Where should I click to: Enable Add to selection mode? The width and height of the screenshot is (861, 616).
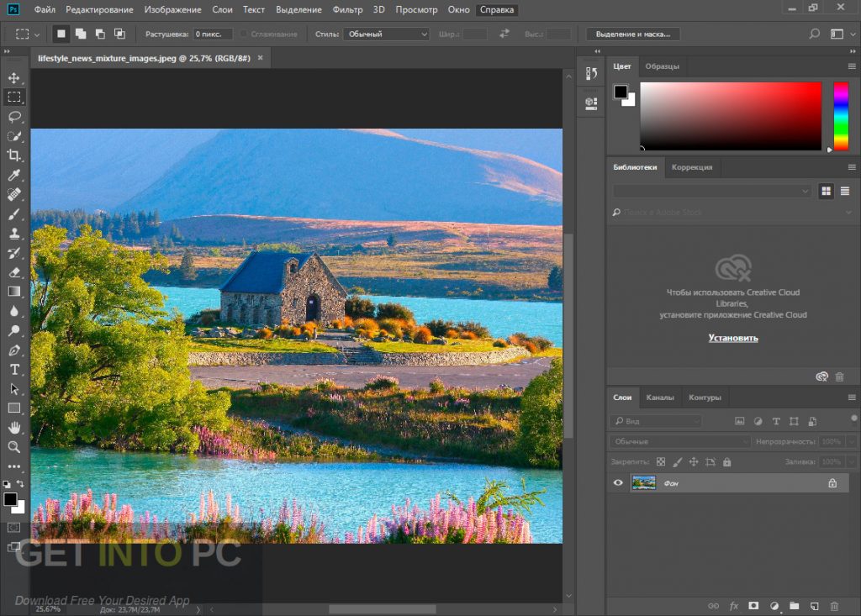(81, 34)
